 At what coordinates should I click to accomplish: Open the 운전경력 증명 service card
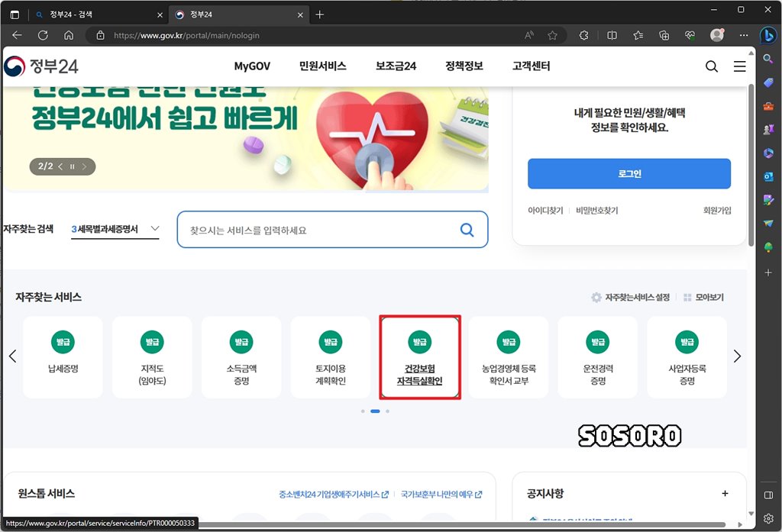pos(598,357)
